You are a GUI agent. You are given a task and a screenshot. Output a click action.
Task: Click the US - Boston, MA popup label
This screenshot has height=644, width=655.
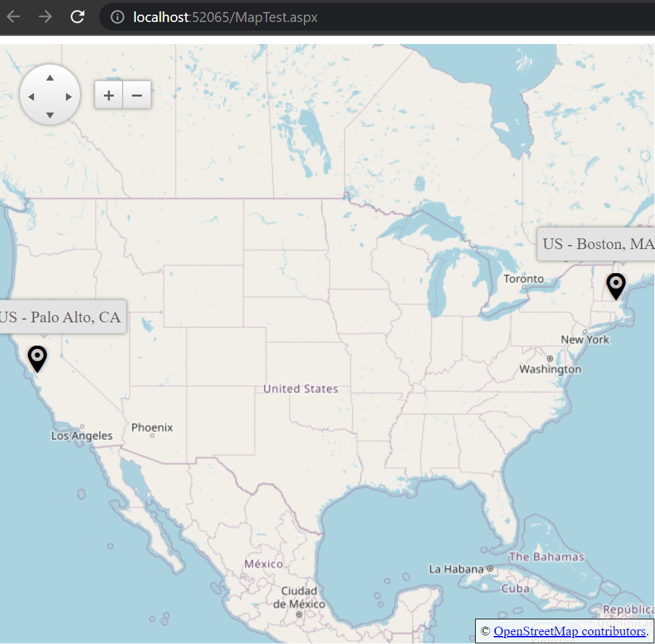coord(598,244)
